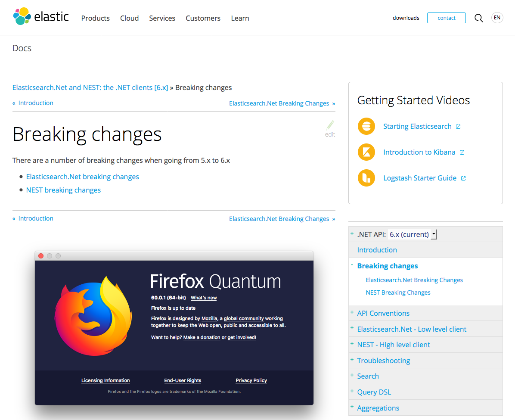Click the Breaking changes page heading
The width and height of the screenshot is (515, 420).
(87, 134)
